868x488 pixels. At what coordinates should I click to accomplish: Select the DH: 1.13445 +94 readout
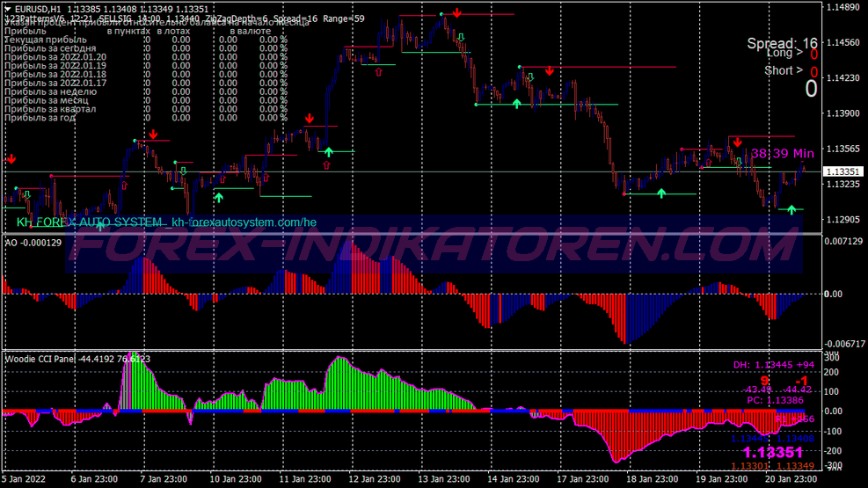(x=774, y=365)
